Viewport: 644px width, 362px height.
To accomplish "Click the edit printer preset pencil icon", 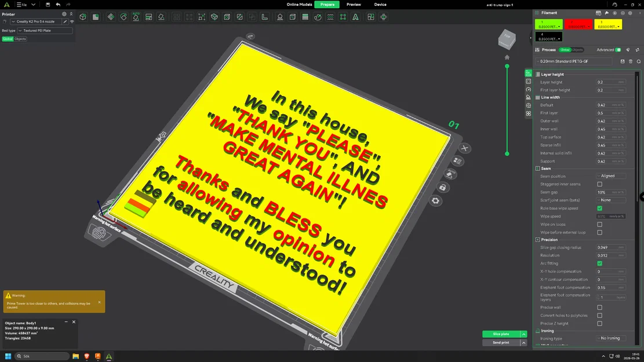I will [65, 21].
